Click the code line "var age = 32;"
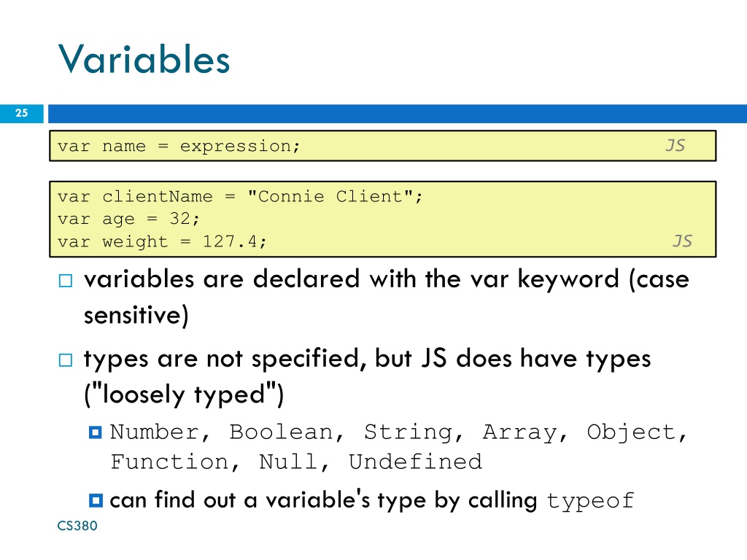The width and height of the screenshot is (747, 560). tap(128, 219)
